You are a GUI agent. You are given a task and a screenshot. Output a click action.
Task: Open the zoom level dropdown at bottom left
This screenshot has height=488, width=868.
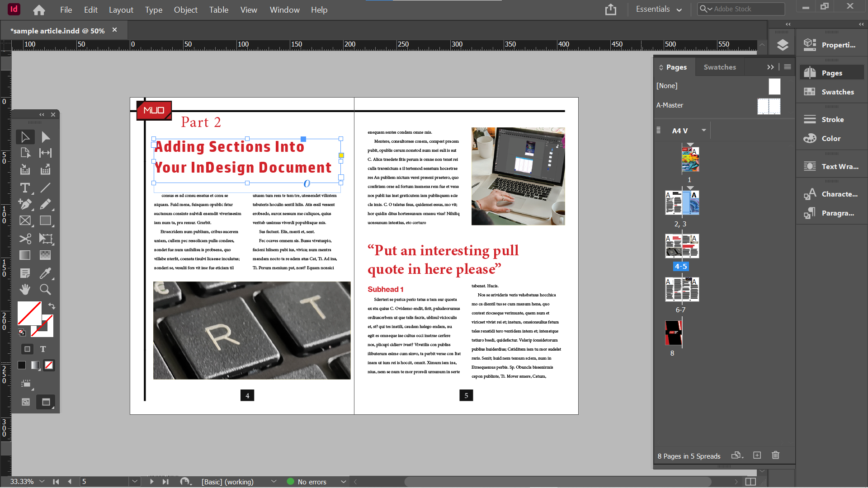(42, 482)
